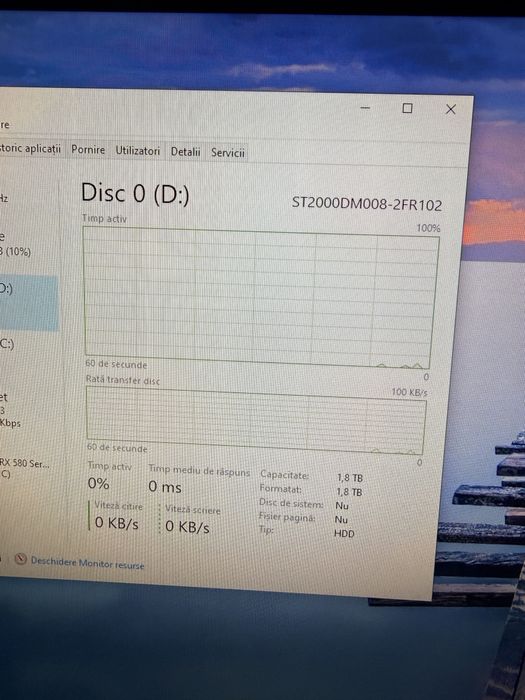Click the Tip HDD value
This screenshot has height=700, width=525.
tap(344, 534)
